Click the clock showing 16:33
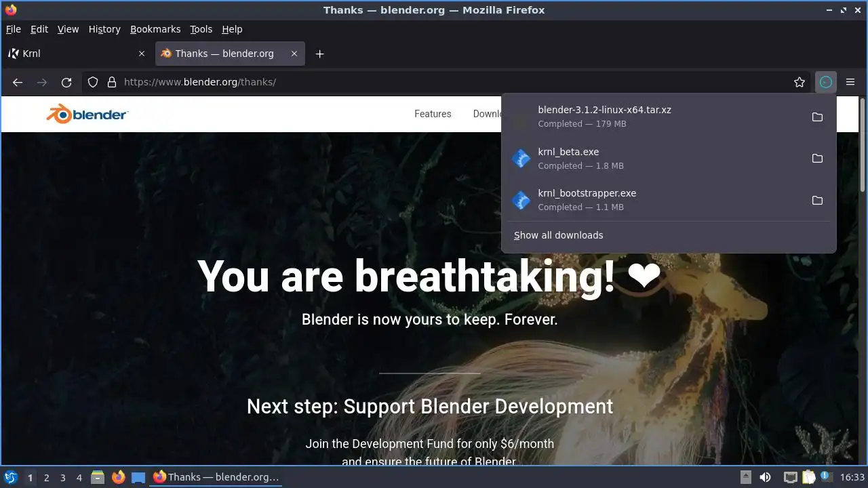Screen dimensions: 868x488 (x=852, y=477)
